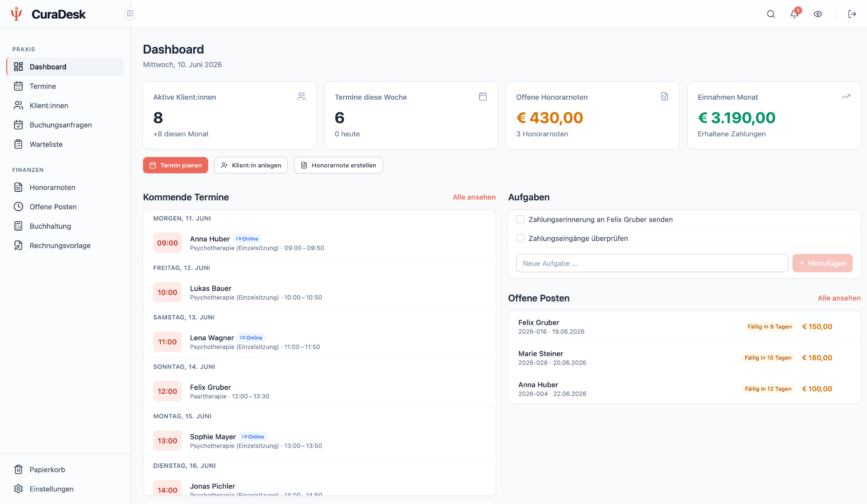This screenshot has height=504, width=867.
Task: Click € 3.190,00 monthly income amount
Action: pyautogui.click(x=736, y=118)
